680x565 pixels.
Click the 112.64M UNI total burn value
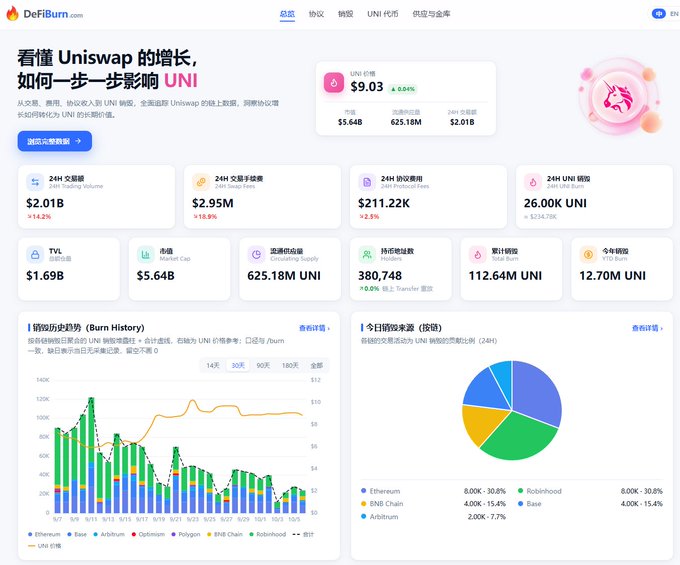click(505, 275)
